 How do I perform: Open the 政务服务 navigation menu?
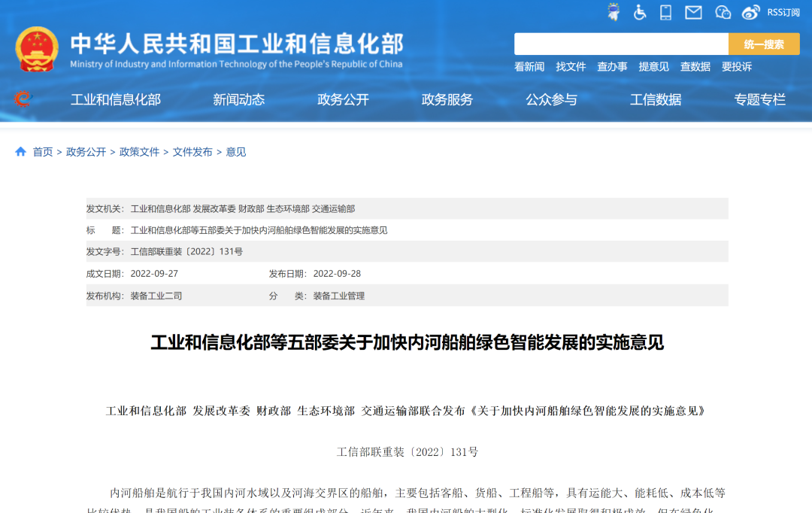[x=447, y=99]
